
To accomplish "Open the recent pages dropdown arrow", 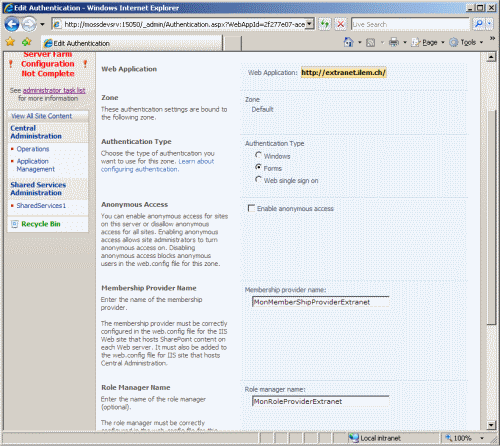I will click(x=42, y=24).
